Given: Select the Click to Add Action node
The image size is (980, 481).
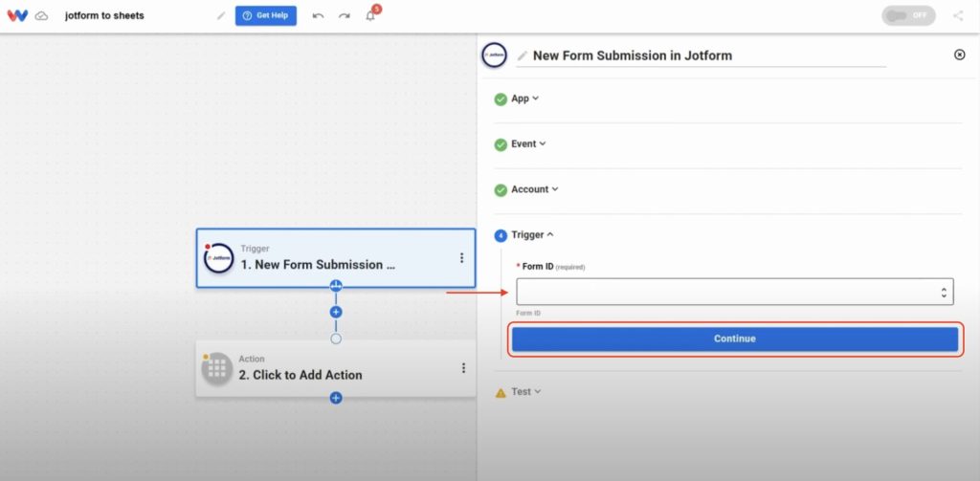Looking at the screenshot, I should 336,368.
